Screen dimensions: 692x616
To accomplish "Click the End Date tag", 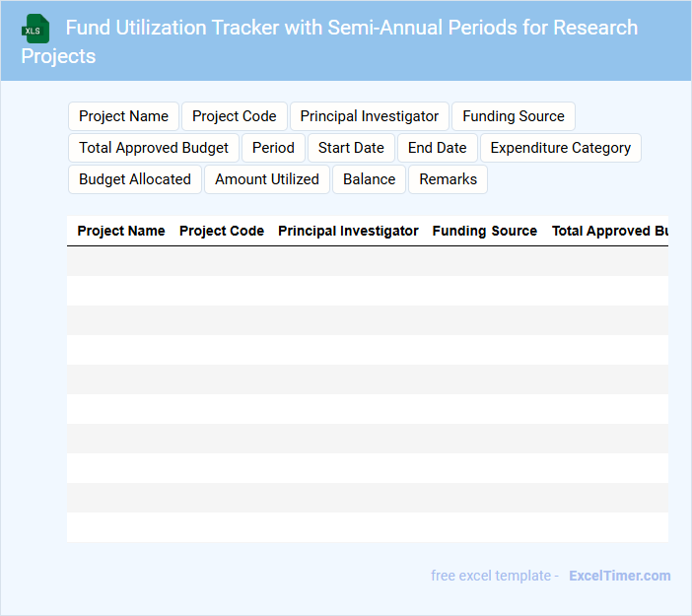I will [x=437, y=148].
